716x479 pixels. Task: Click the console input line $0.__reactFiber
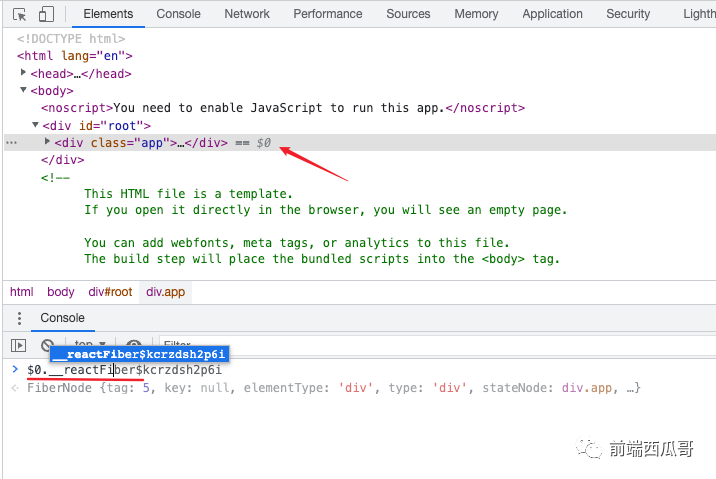124,370
